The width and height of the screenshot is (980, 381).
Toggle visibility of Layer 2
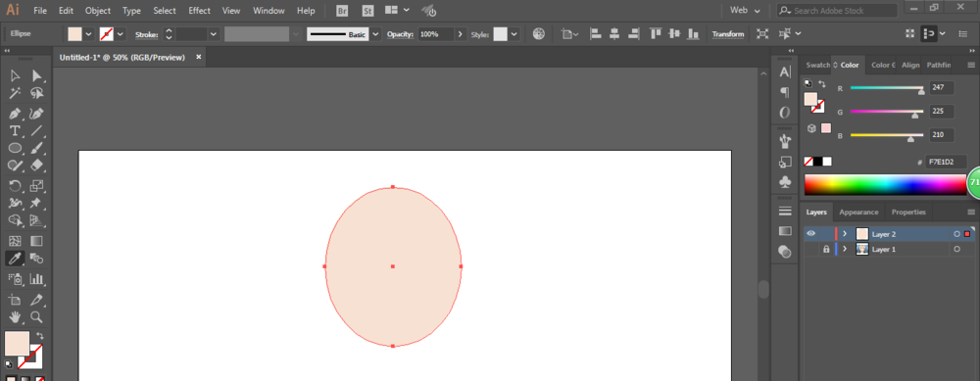(810, 234)
